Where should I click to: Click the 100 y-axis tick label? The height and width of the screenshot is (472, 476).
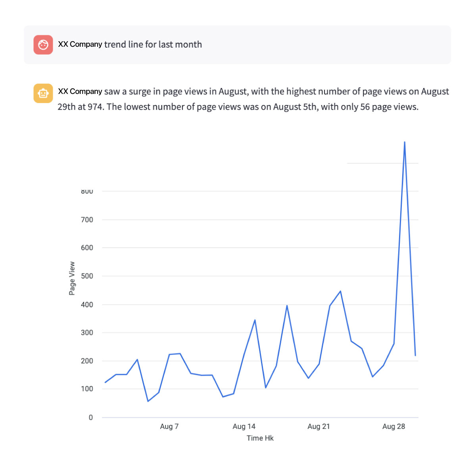point(87,389)
